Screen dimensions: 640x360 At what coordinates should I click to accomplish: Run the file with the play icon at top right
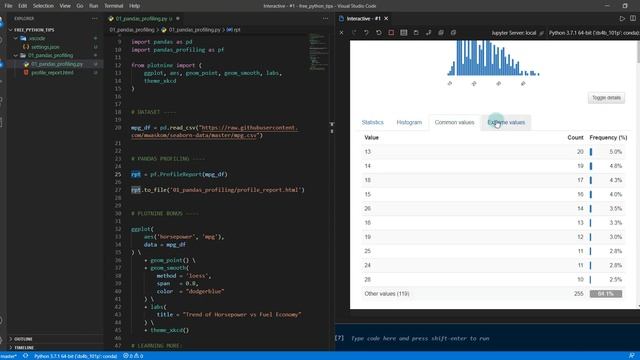coord(622,18)
